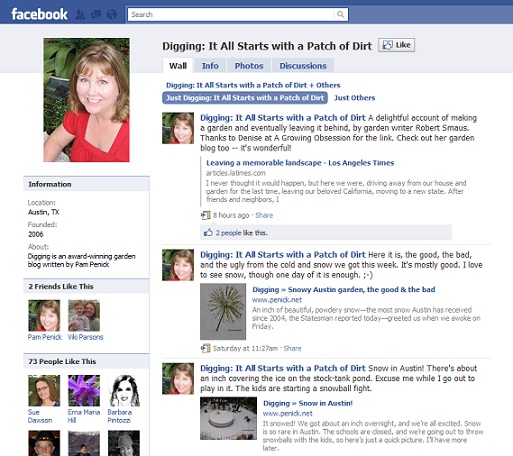Click in the Search text field
Screen dimensions: 513x456
pos(231,14)
